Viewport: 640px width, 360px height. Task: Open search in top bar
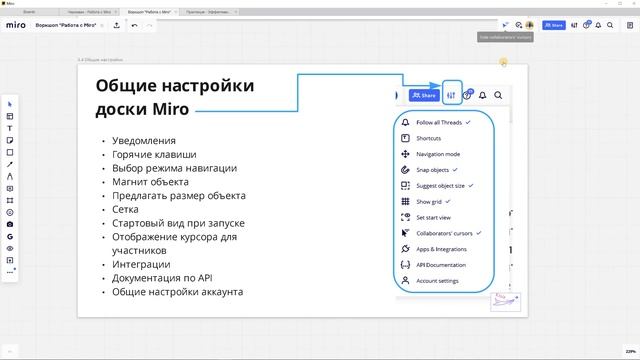pyautogui.click(x=610, y=25)
